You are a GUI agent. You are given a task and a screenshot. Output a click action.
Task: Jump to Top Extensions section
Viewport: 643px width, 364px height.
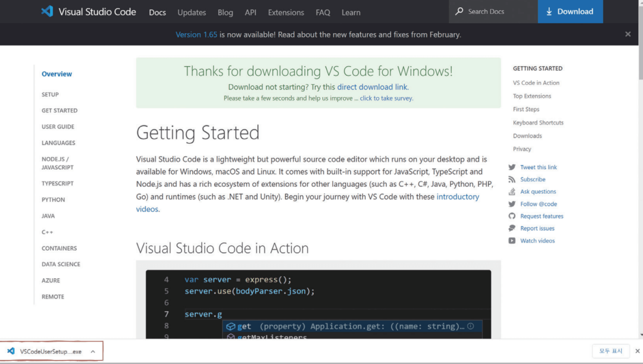pos(532,96)
